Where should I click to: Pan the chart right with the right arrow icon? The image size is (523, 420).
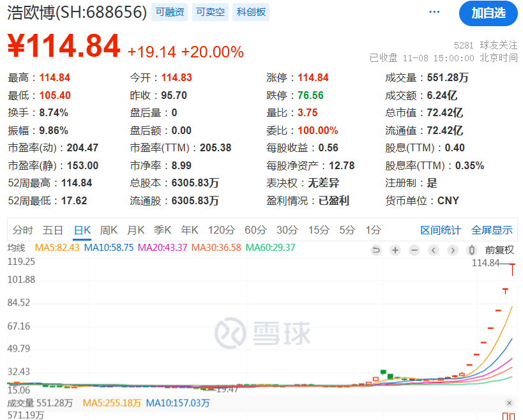click(452, 250)
